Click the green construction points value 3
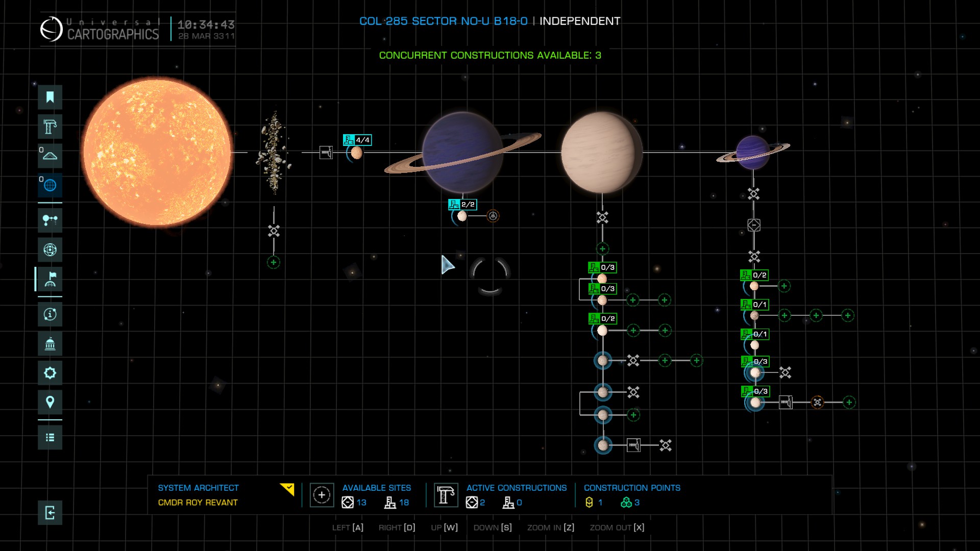The width and height of the screenshot is (980, 551). click(x=637, y=503)
